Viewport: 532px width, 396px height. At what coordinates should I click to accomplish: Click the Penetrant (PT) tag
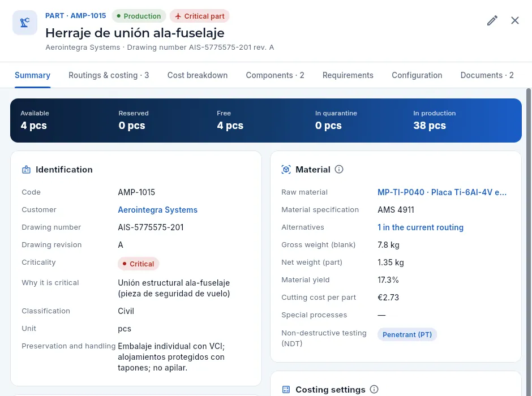[x=407, y=335]
